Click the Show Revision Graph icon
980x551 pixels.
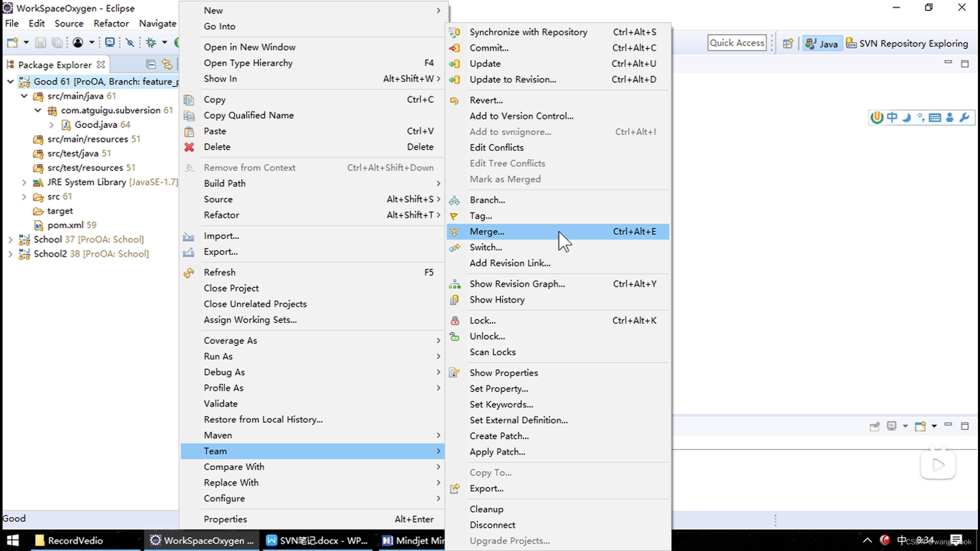click(x=454, y=284)
